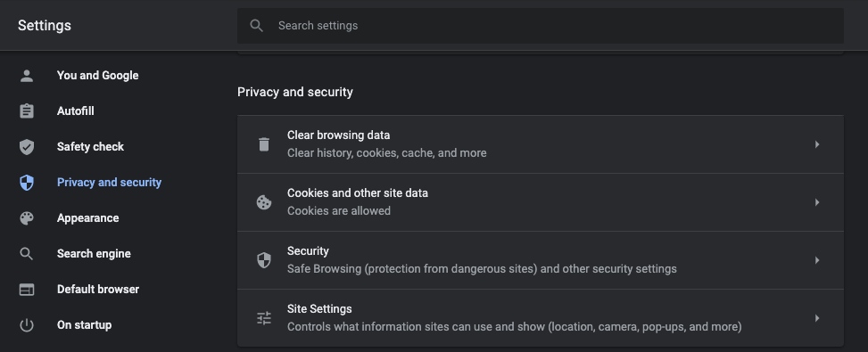868x352 pixels.
Task: Click the person icon beside You and Google
Action: click(x=27, y=76)
